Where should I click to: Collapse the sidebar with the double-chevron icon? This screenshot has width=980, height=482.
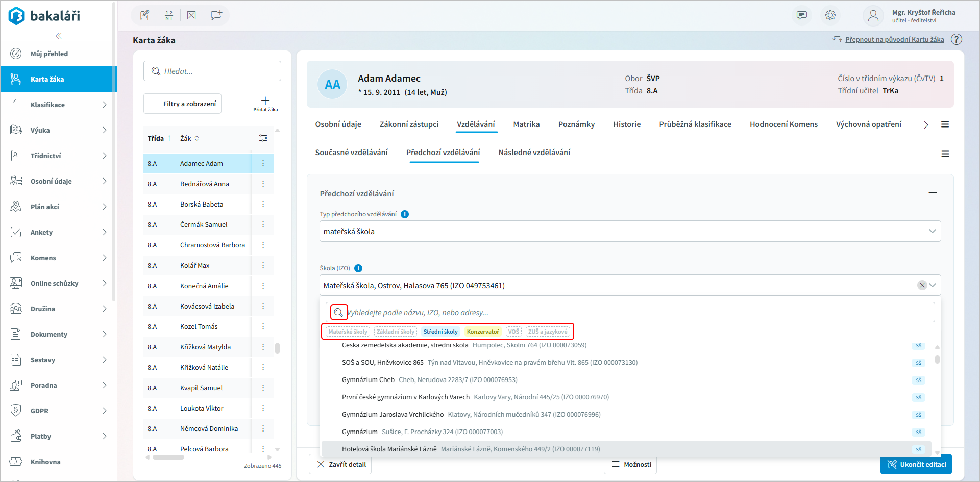[x=59, y=36]
